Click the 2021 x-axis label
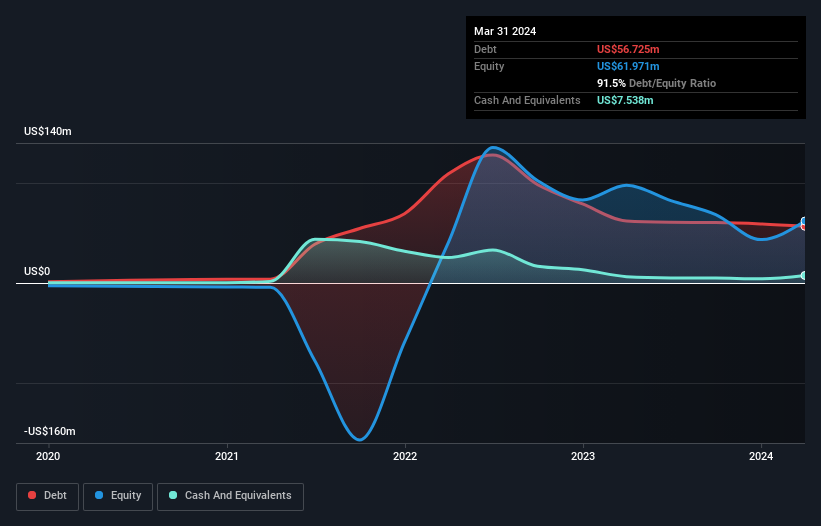This screenshot has width=821, height=526. click(227, 456)
